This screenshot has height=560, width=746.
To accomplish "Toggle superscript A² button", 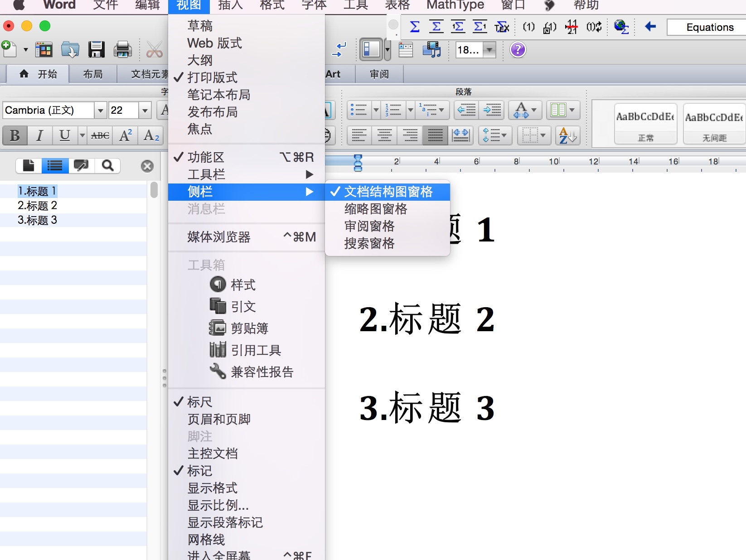I will pyautogui.click(x=126, y=135).
